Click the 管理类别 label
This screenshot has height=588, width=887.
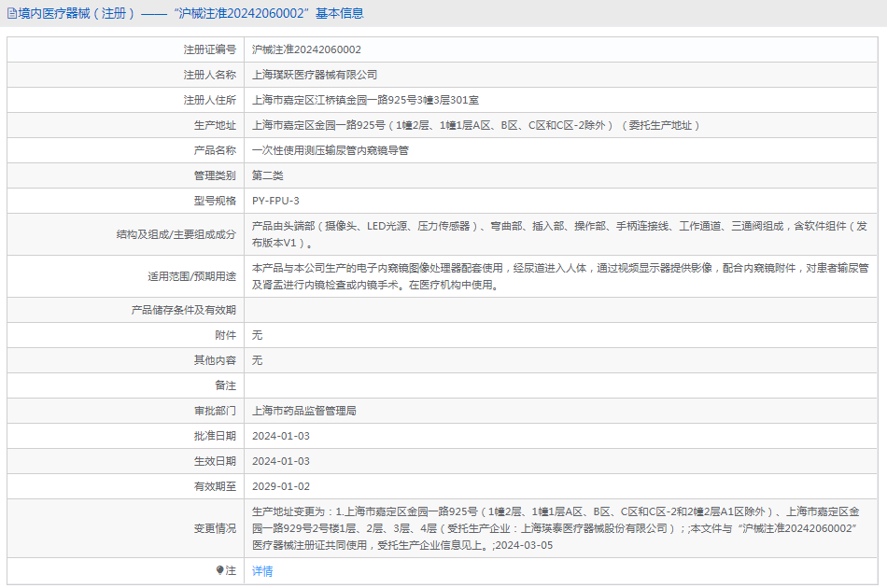[x=215, y=175]
